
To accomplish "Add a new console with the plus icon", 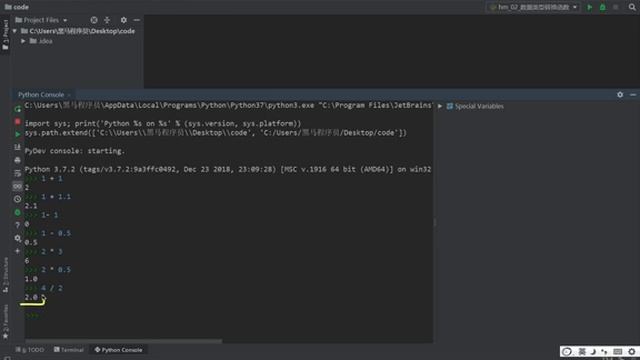I will pyautogui.click(x=18, y=251).
